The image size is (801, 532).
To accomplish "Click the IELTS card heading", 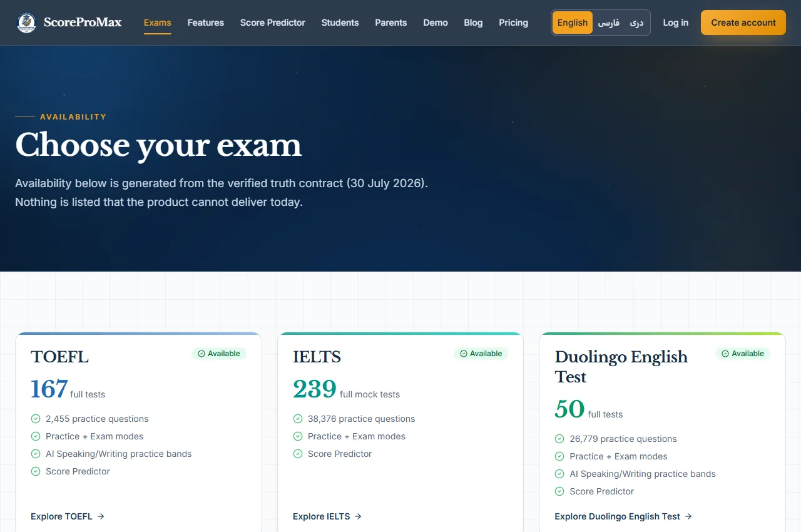I will (317, 357).
